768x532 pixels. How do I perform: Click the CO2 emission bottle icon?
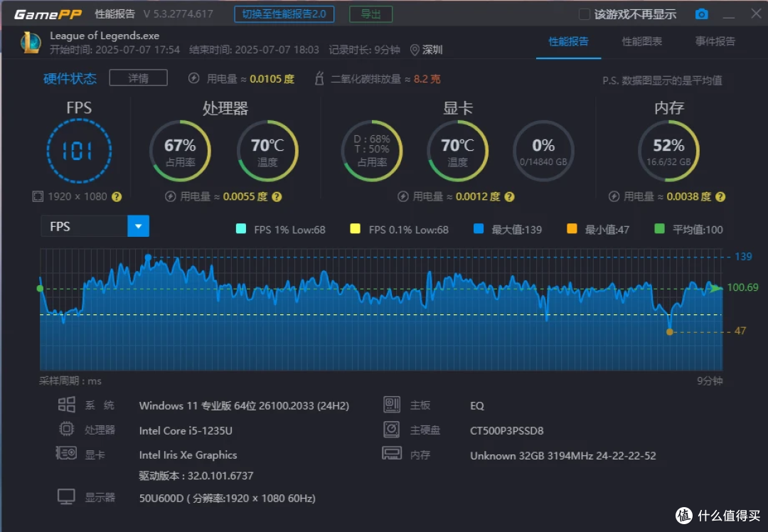pyautogui.click(x=319, y=78)
